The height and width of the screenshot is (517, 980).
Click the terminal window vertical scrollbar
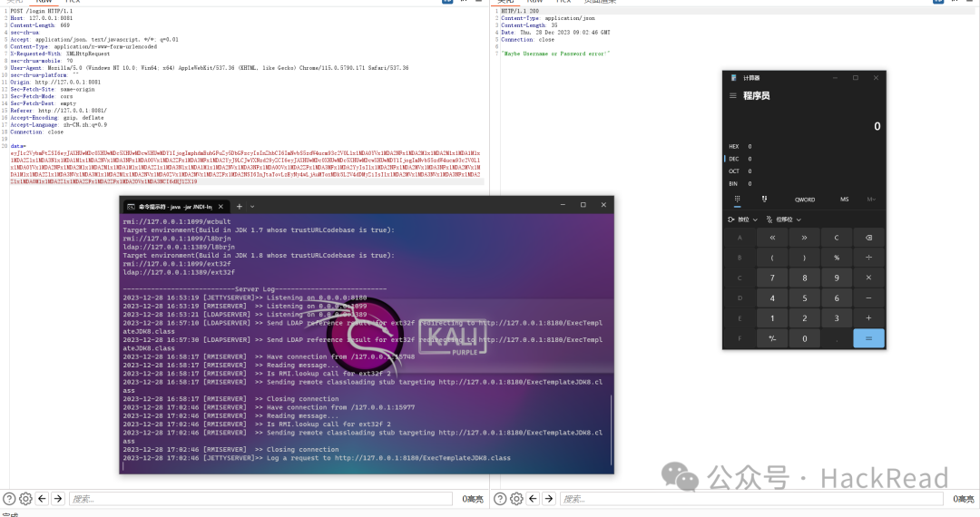point(611,431)
